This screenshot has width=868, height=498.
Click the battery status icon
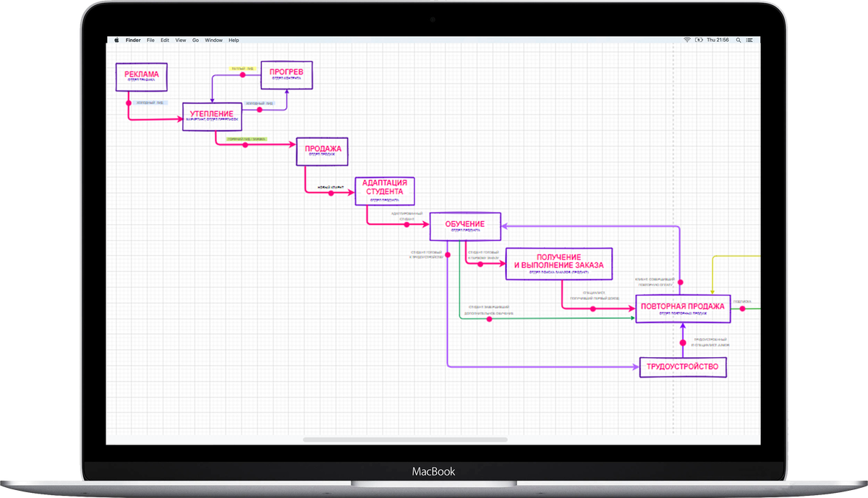click(698, 40)
